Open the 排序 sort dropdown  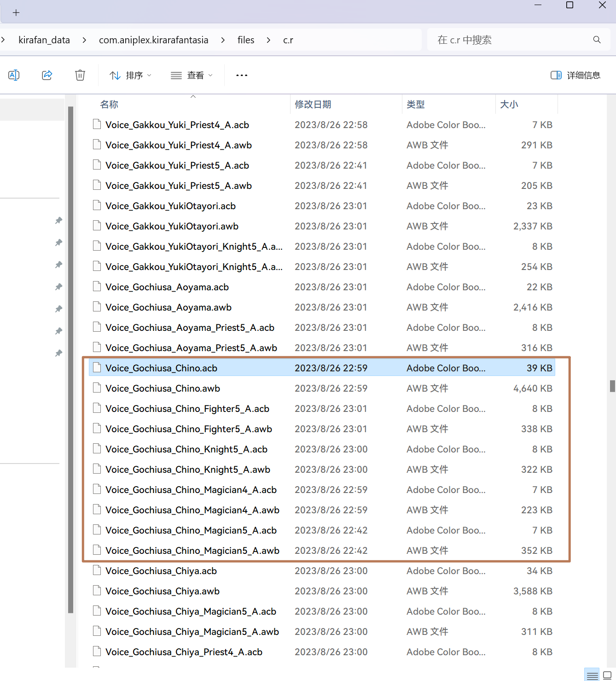pyautogui.click(x=130, y=75)
